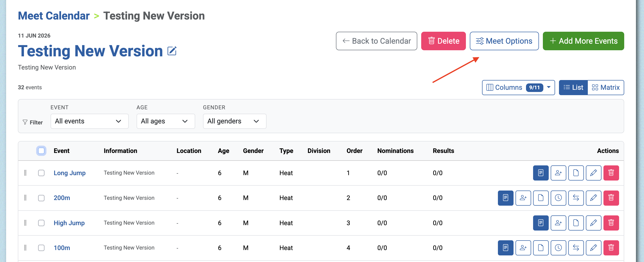Click the blank page icon in the Long Jump row
This screenshot has height=262, width=644.
576,173
